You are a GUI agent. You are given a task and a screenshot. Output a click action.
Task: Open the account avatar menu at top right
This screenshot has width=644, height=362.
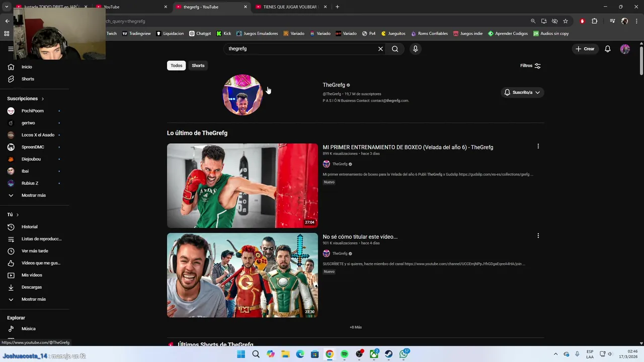tap(625, 49)
